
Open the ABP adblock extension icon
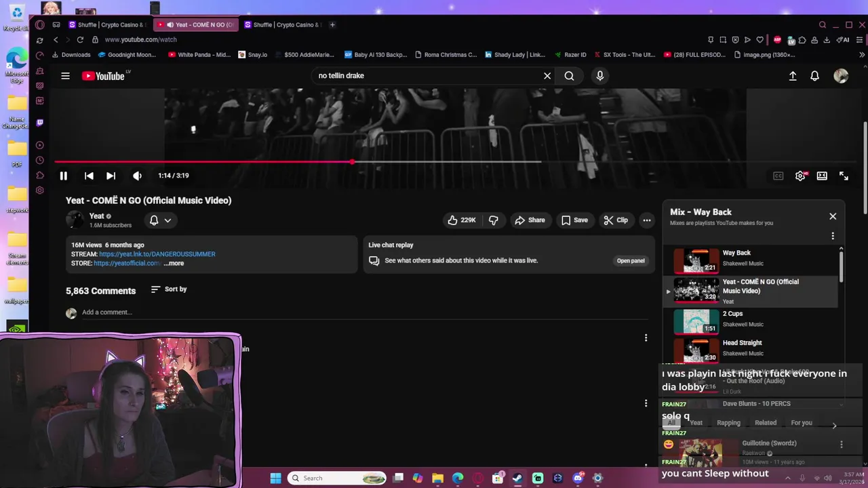tap(777, 40)
